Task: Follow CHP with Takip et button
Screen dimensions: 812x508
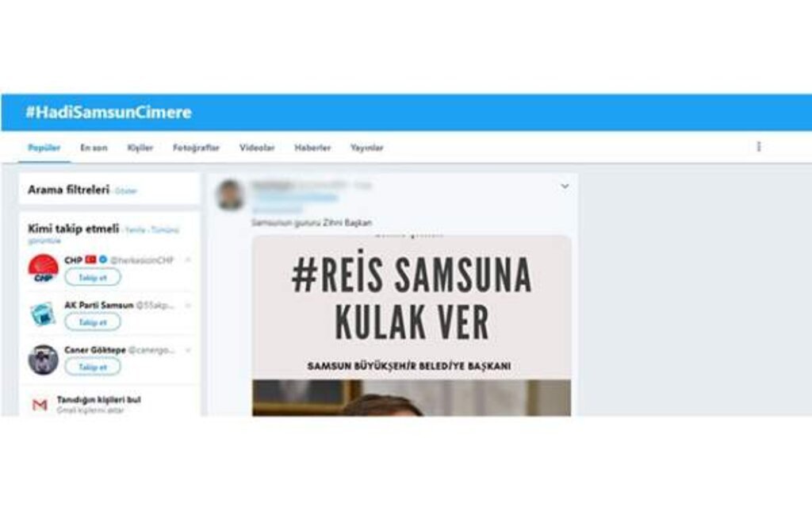Action: (93, 277)
